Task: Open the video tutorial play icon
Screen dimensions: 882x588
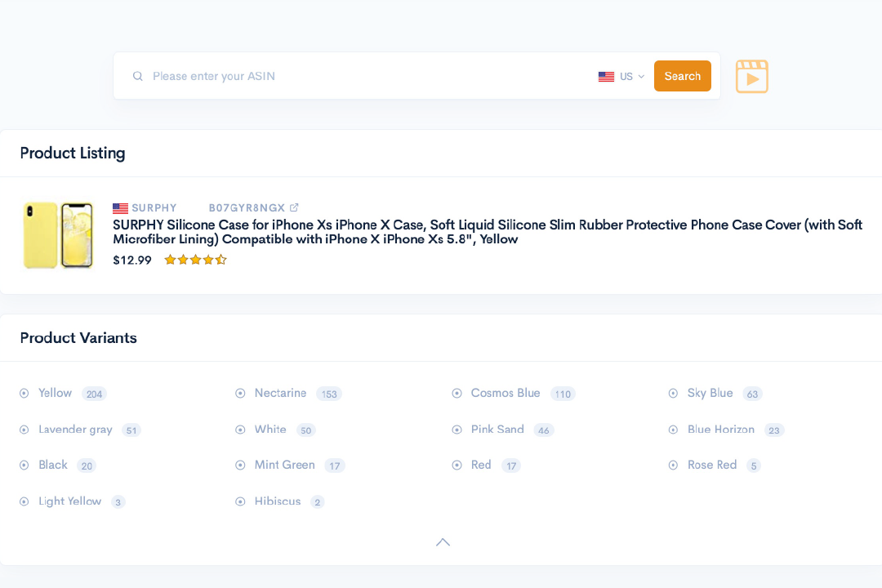Action: coord(751,77)
